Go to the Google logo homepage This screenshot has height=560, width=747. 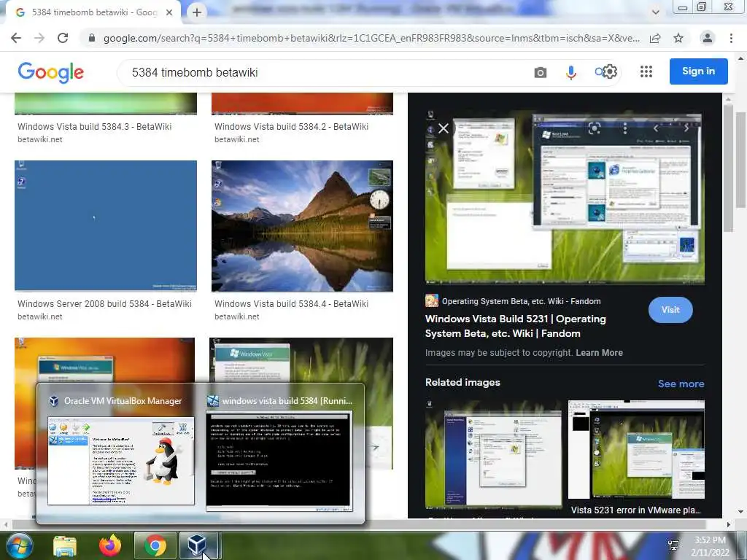[x=51, y=72]
